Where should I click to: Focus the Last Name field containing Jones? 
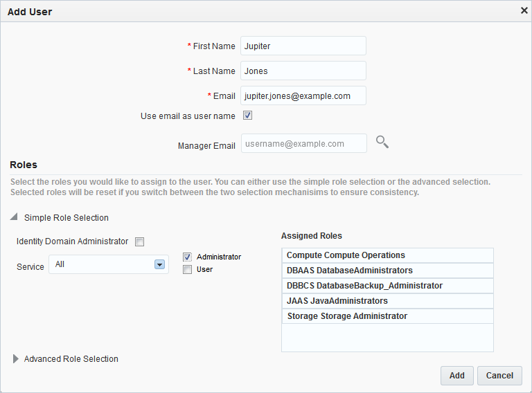303,71
